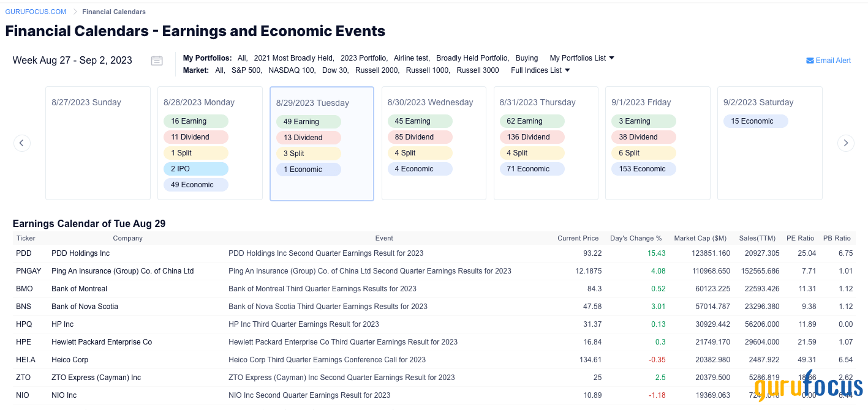868x410 pixels.
Task: Open 136 Dividend tag on Thursday
Action: pyautogui.click(x=532, y=137)
